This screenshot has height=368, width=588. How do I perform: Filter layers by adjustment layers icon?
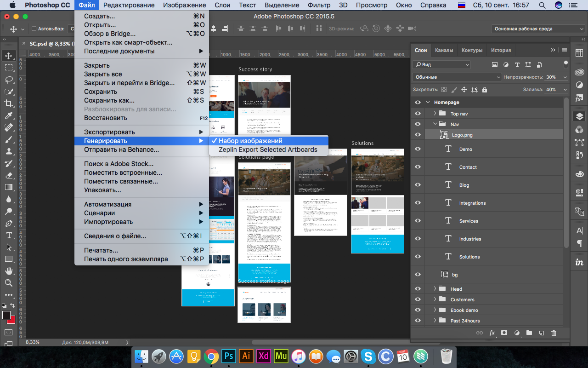[x=506, y=64]
